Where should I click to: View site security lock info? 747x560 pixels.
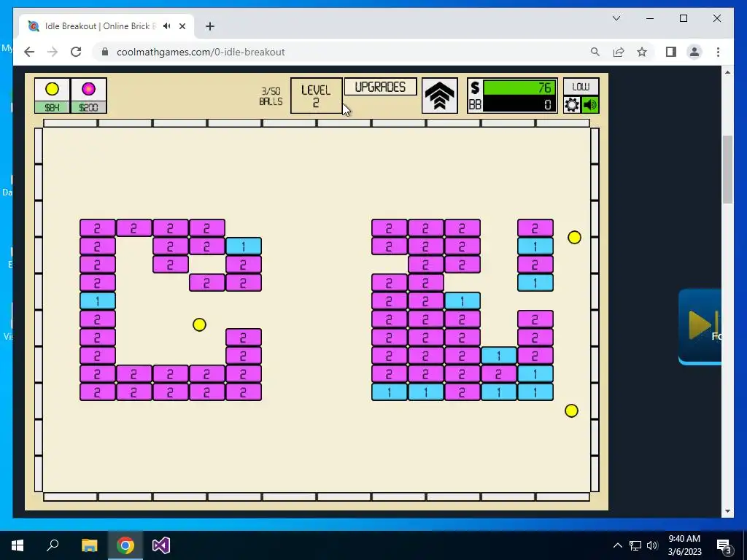(105, 52)
